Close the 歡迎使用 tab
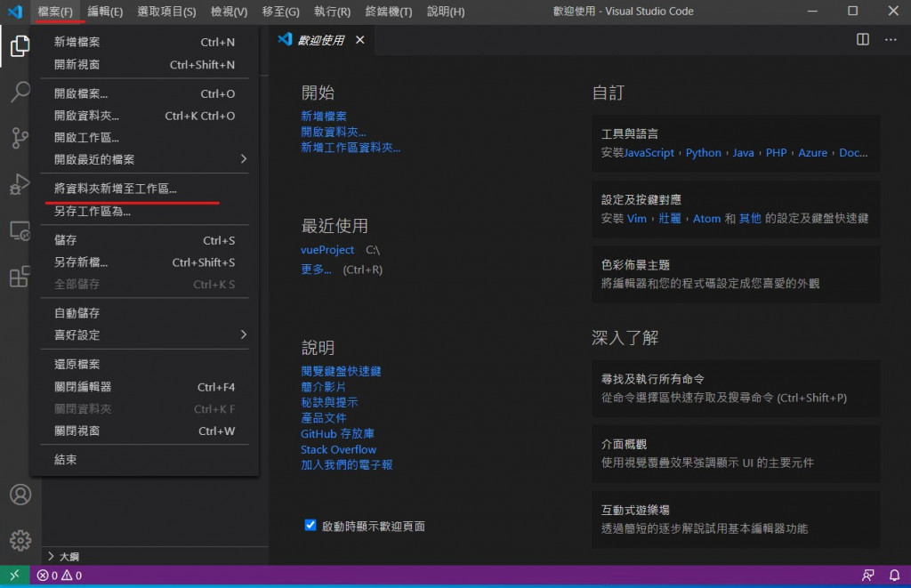Viewport: 911px width, 588px height. (360, 39)
